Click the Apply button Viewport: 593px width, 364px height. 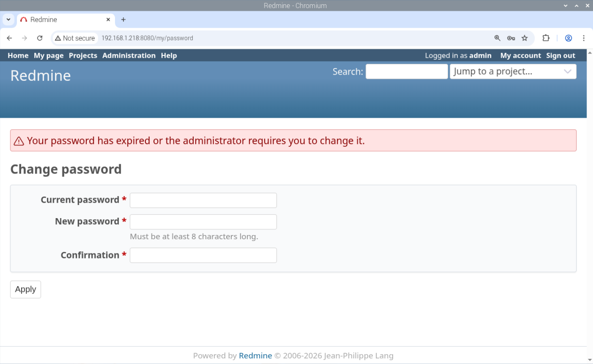(25, 289)
